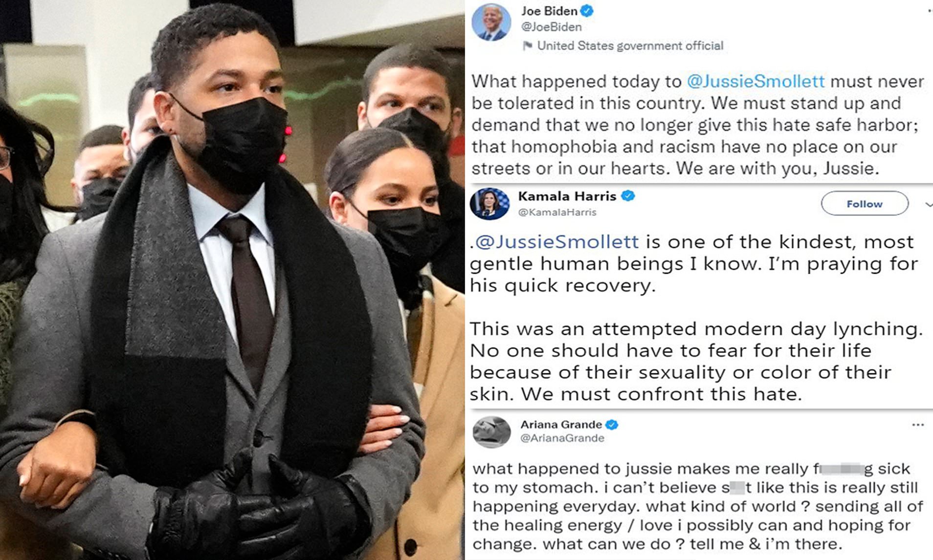The width and height of the screenshot is (933, 560).
Task: Open @JussieSmollett mention in Harris's tweet
Action: 557,241
